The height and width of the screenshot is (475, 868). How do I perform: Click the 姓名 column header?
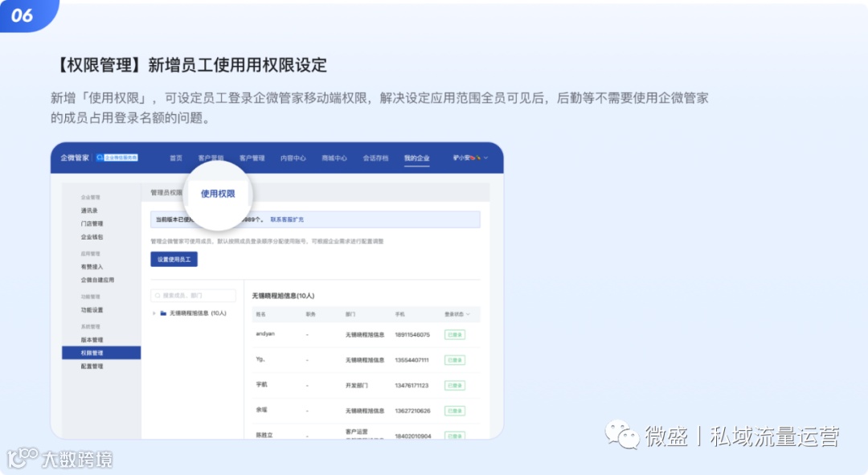click(x=260, y=314)
